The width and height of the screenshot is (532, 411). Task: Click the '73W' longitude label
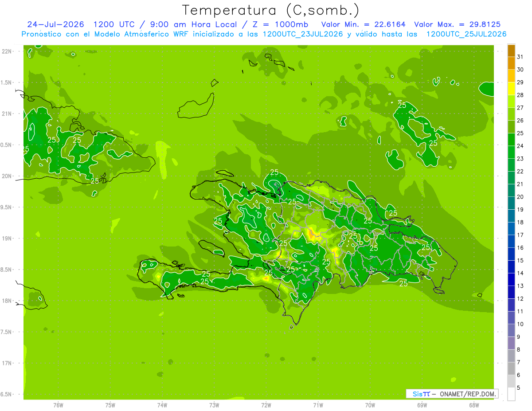pos(214,405)
